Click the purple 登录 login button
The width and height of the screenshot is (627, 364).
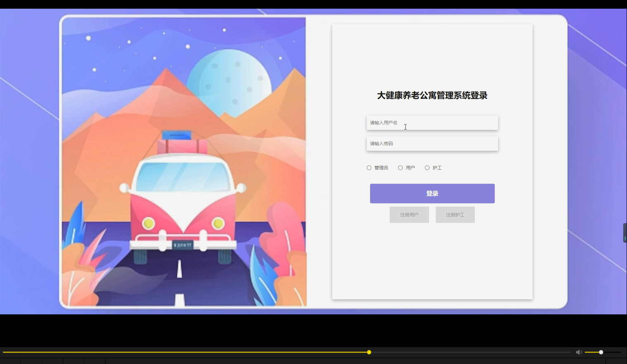[432, 193]
